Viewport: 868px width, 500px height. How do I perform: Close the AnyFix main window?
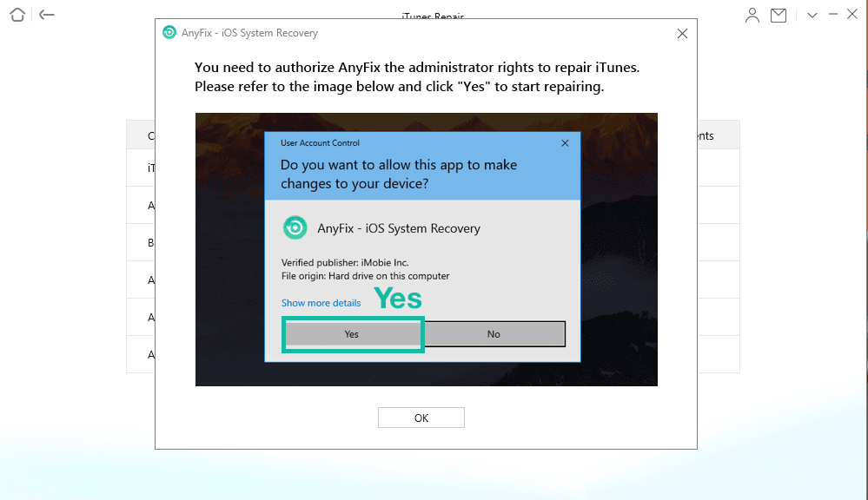pos(852,15)
